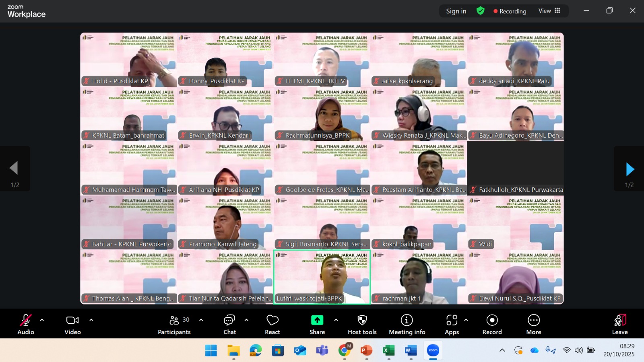Click the green Share screen icon
Image resolution: width=644 pixels, height=362 pixels.
[317, 320]
